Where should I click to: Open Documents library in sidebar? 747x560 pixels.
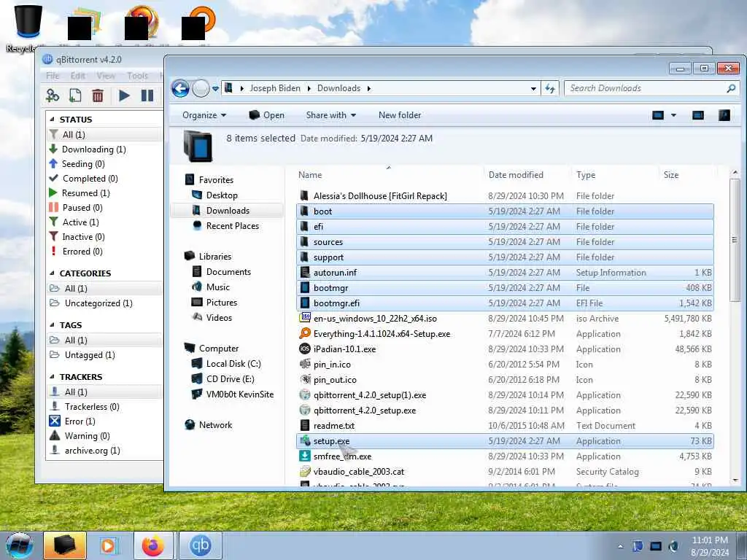(x=228, y=272)
